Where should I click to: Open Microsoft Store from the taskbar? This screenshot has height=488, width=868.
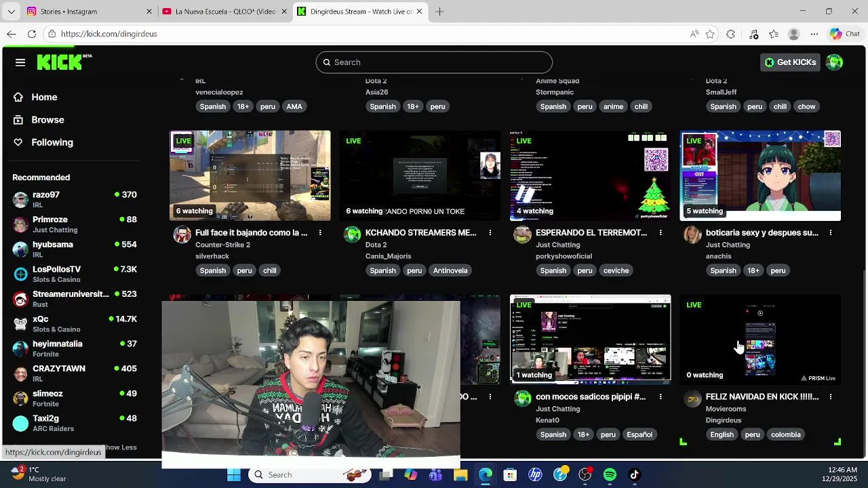(510, 475)
